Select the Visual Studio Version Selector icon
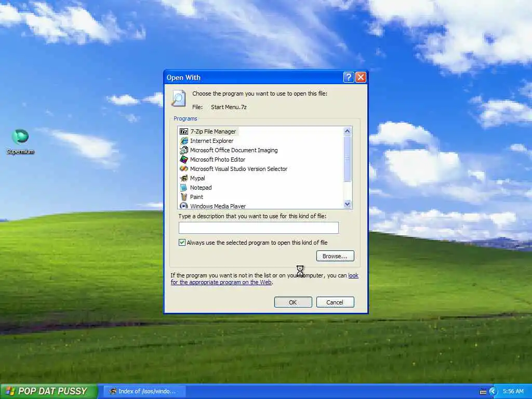 pyautogui.click(x=184, y=169)
